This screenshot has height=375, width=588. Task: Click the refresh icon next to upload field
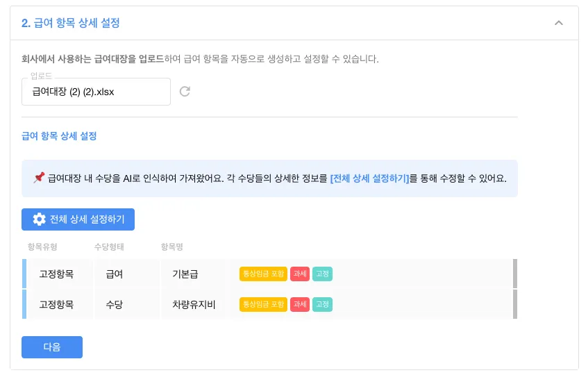click(x=185, y=92)
